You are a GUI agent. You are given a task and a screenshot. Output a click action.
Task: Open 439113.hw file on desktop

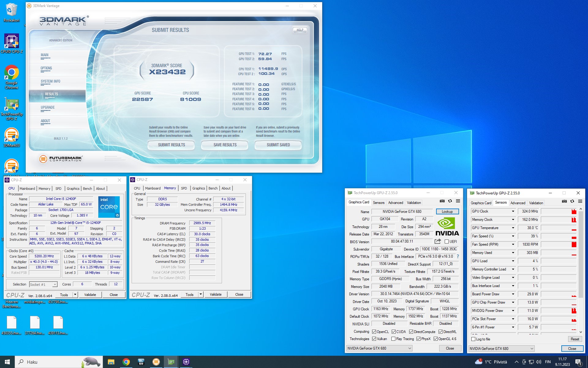pos(58,325)
